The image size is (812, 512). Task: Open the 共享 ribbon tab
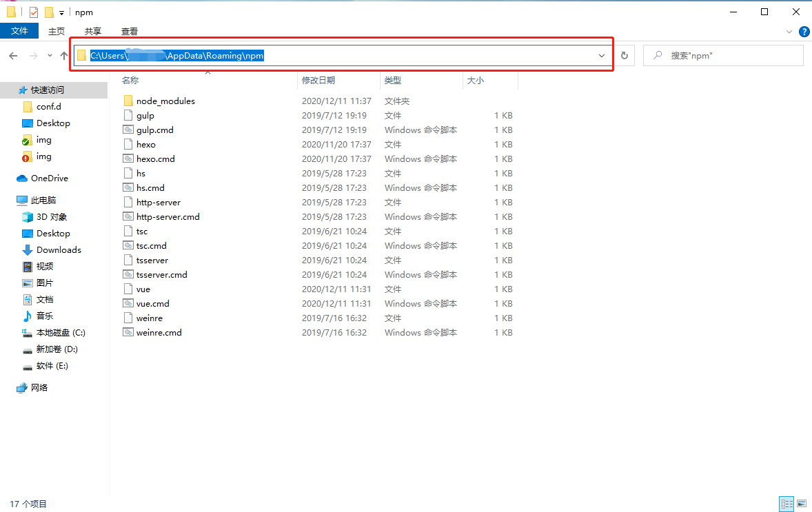(x=93, y=31)
